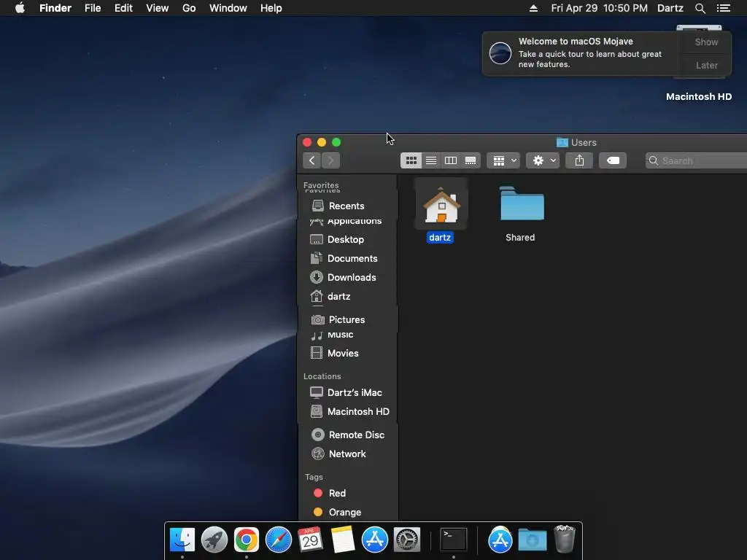Open Documents in the sidebar
747x560 pixels.
click(x=352, y=259)
